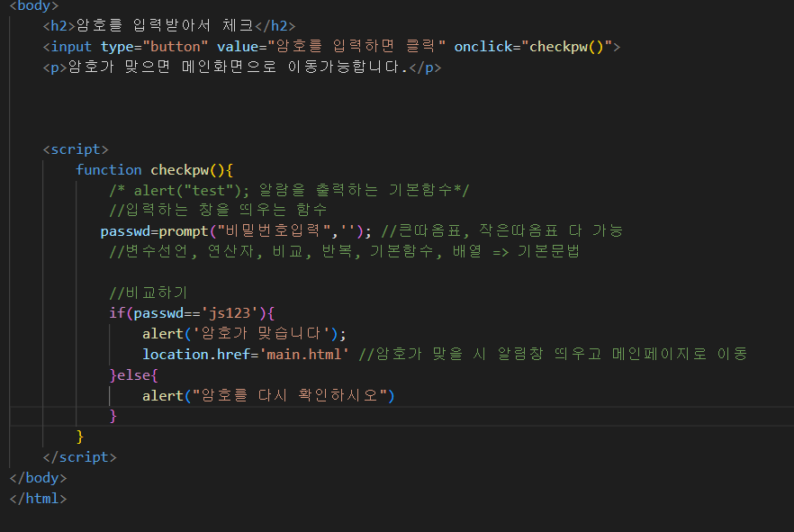794x532 pixels.
Task: Click the if(passwd=='js123') condition line
Action: tap(192, 313)
